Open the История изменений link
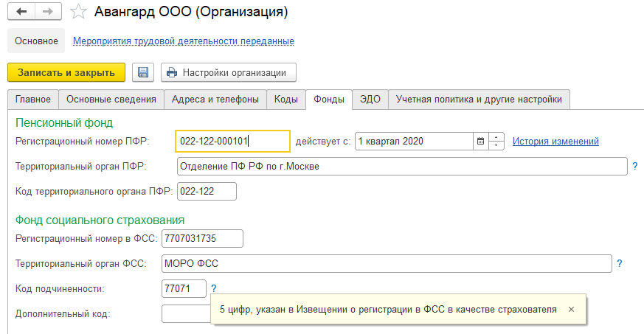 pos(555,142)
